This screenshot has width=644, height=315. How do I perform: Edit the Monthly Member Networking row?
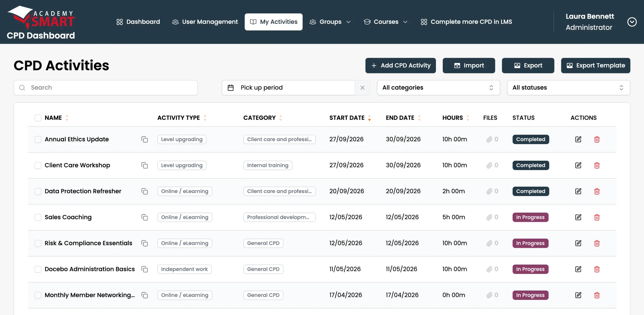[578, 295]
